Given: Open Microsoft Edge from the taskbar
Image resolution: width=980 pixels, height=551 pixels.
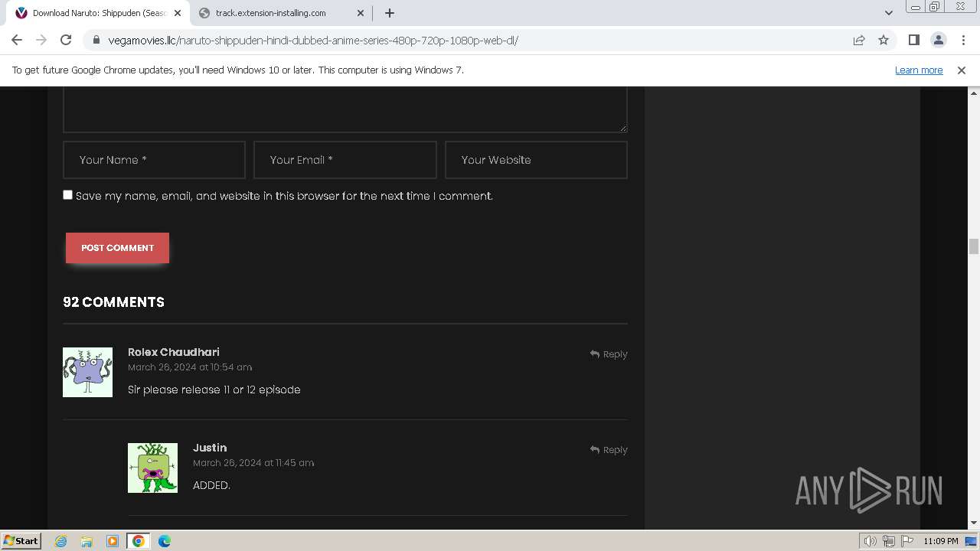Looking at the screenshot, I should (165, 541).
